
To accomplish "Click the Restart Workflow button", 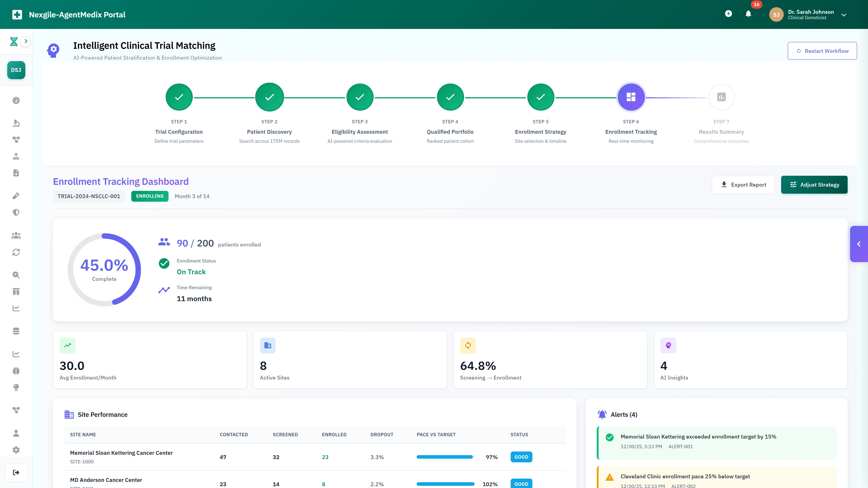I will (822, 51).
